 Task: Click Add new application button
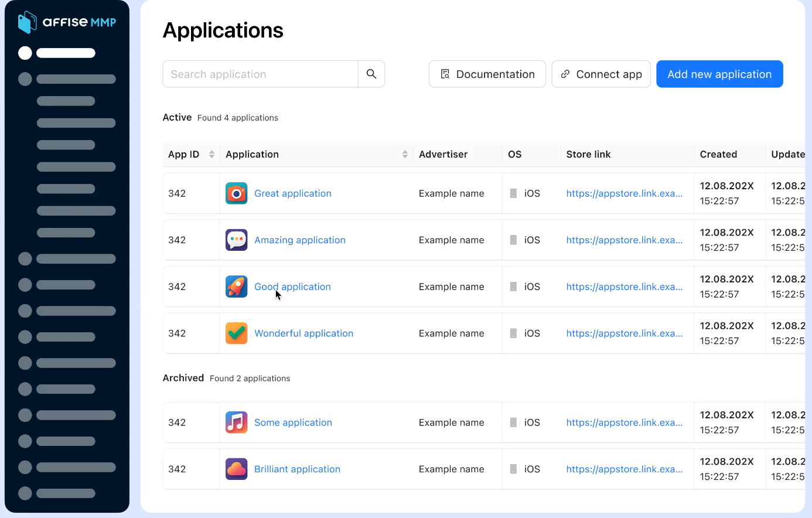[x=719, y=74]
